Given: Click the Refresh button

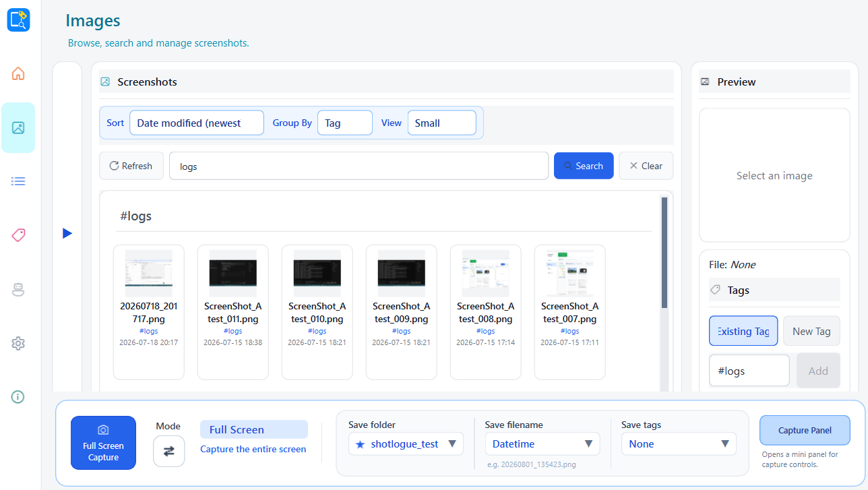Looking at the screenshot, I should pos(131,166).
